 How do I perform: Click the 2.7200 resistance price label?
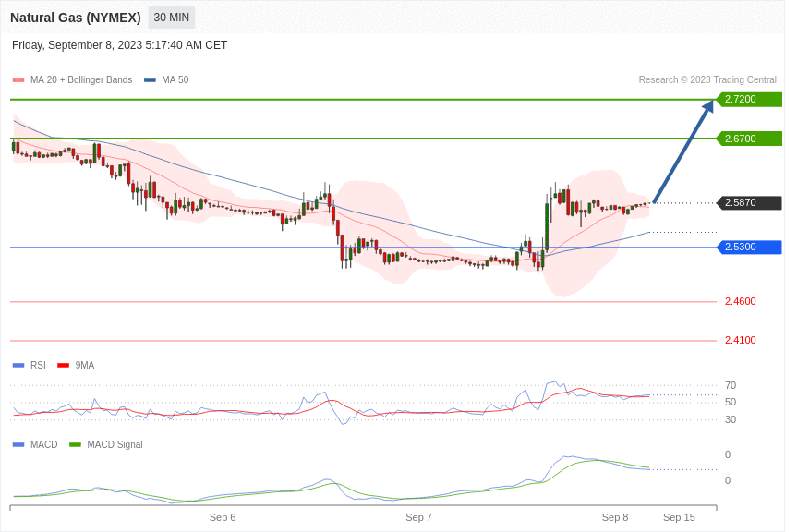pos(749,99)
